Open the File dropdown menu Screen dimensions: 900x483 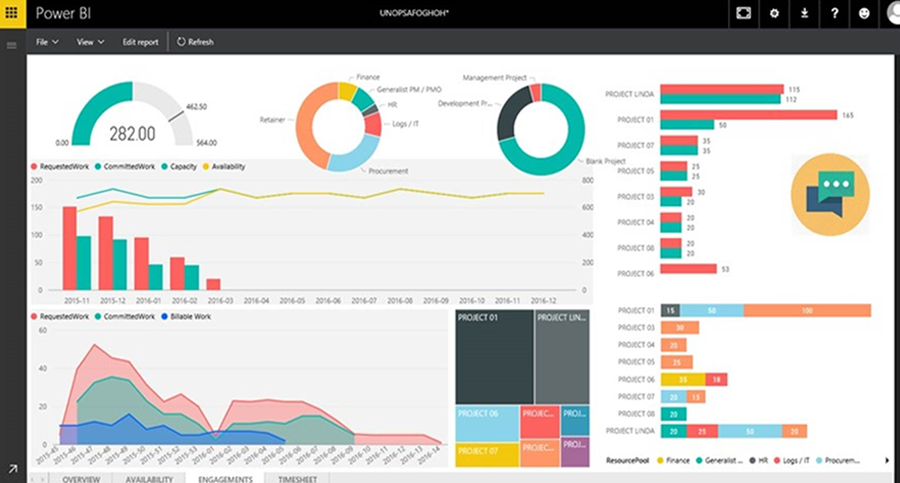tap(47, 42)
